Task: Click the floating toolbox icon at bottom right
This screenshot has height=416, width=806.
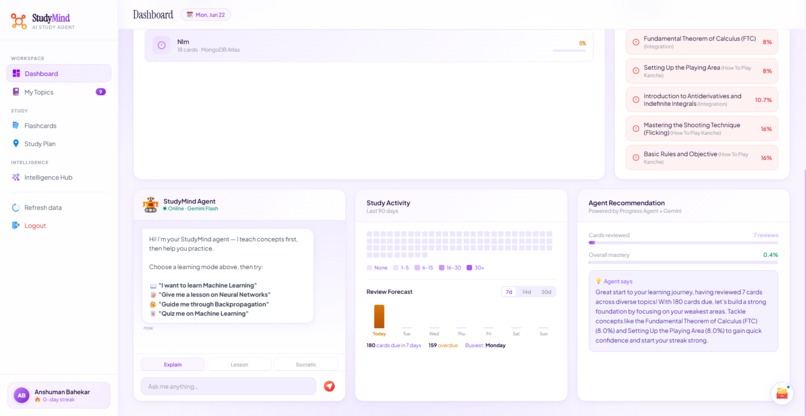Action: tap(782, 393)
